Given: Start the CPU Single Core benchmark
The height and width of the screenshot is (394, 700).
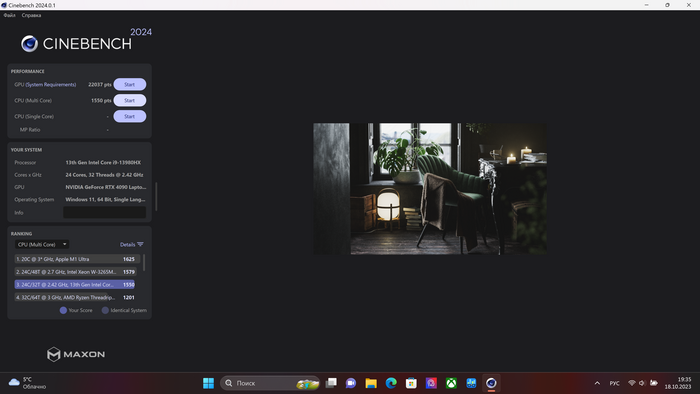Looking at the screenshot, I should (x=129, y=116).
